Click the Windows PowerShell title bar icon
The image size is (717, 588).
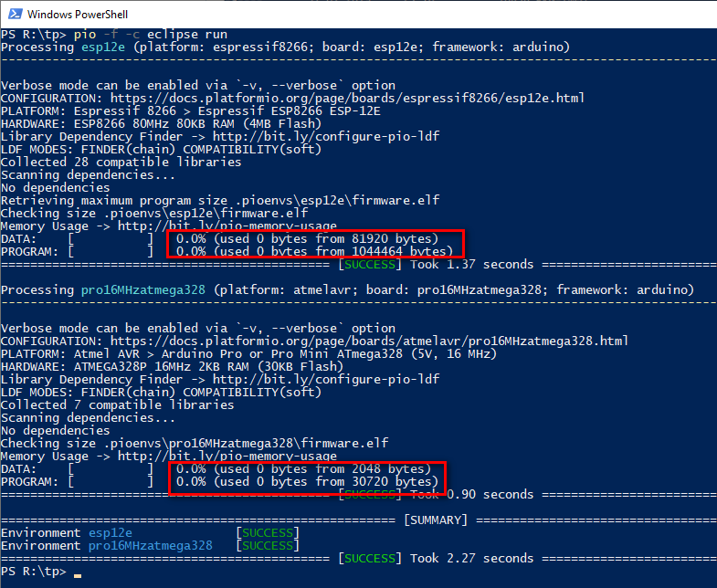tap(15, 15)
